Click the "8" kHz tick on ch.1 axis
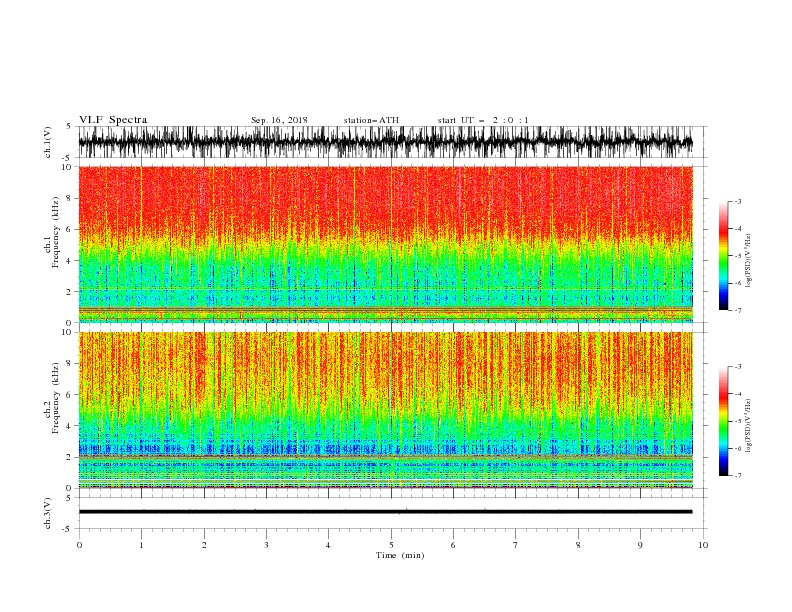The width and height of the screenshot is (792, 612). (x=69, y=198)
